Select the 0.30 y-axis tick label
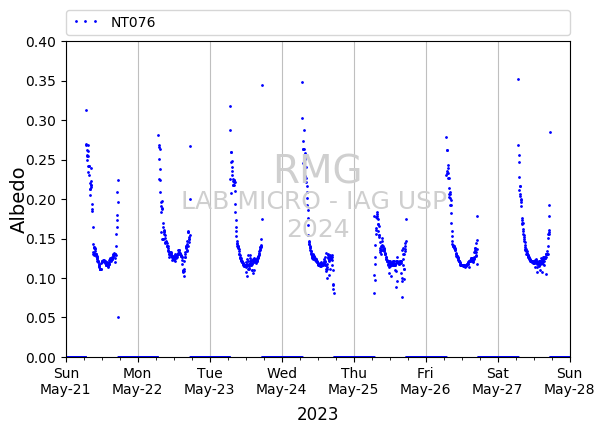 pyautogui.click(x=41, y=121)
